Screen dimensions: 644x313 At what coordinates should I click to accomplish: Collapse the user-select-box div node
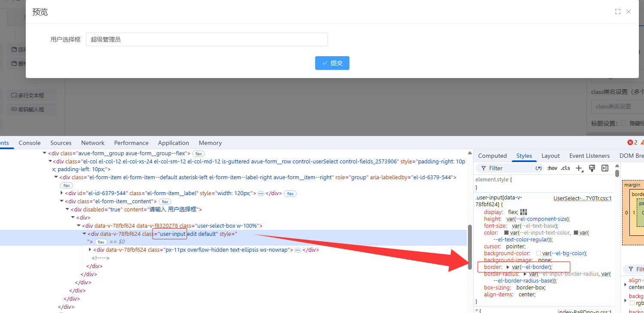coord(79,226)
